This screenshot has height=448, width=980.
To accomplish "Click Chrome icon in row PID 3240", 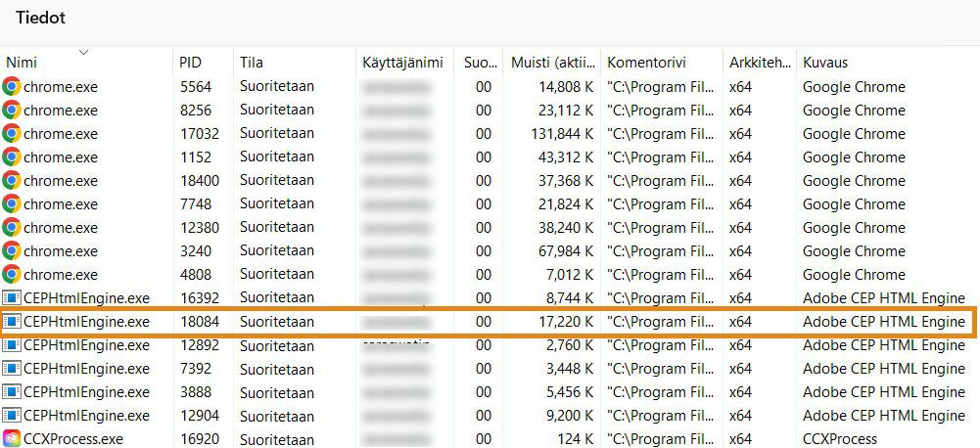I will click(11, 250).
